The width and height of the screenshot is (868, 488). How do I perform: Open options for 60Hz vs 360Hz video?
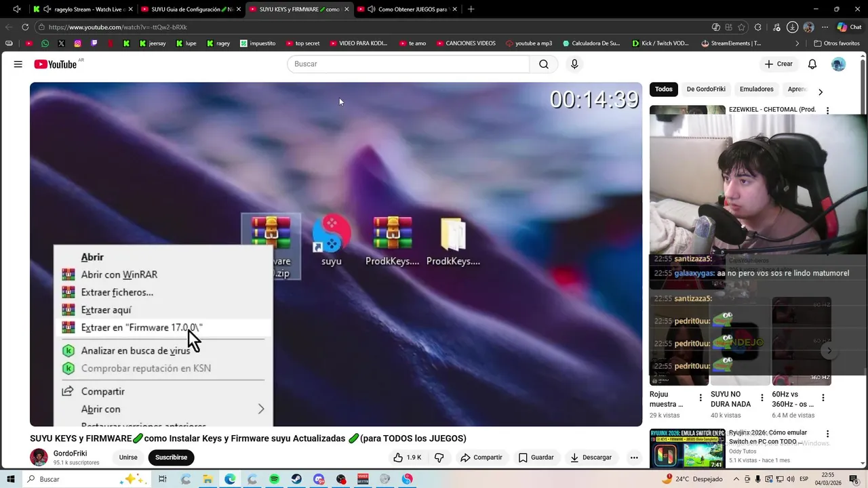coord(823,398)
